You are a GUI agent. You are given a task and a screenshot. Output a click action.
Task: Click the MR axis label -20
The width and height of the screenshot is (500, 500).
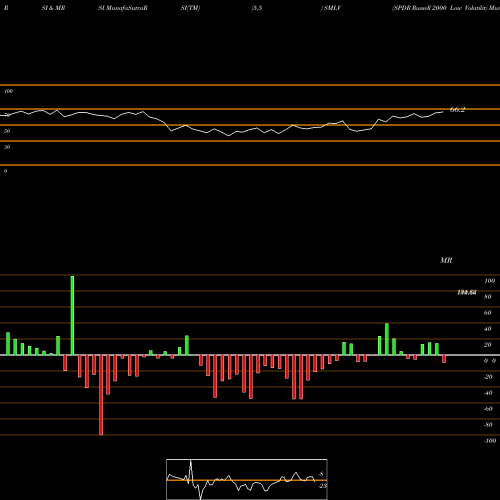(488, 377)
